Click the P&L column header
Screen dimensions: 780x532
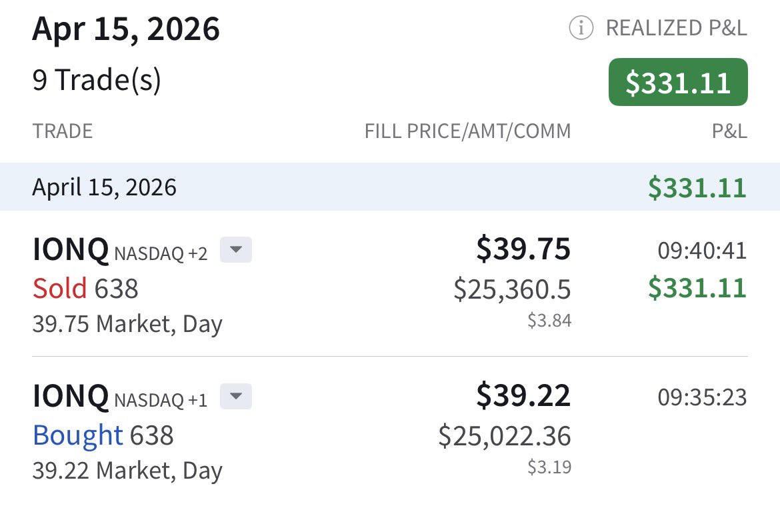point(729,131)
